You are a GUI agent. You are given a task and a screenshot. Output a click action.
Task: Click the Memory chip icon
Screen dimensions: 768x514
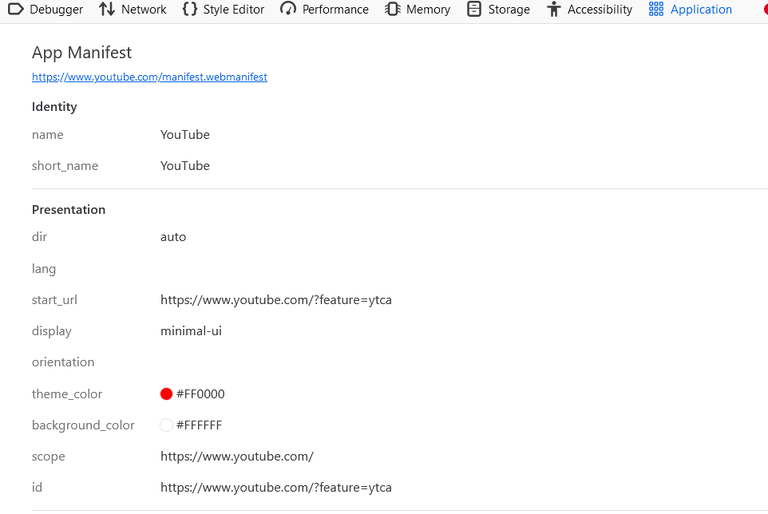(x=392, y=9)
